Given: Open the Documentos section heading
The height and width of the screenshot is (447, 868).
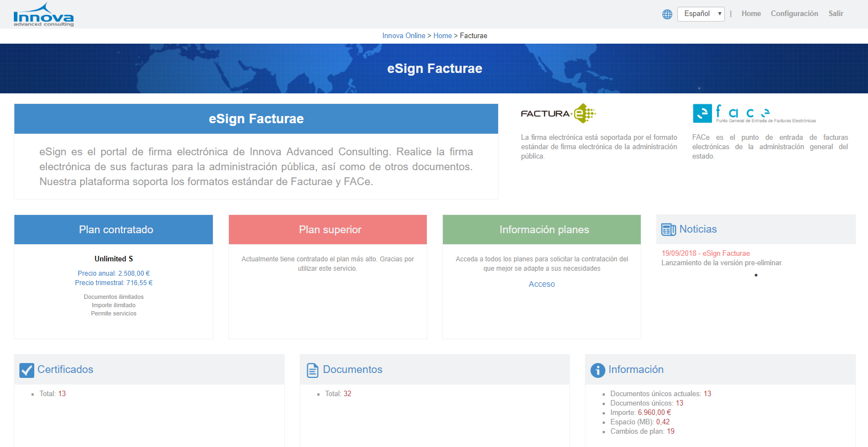Looking at the screenshot, I should coord(353,370).
